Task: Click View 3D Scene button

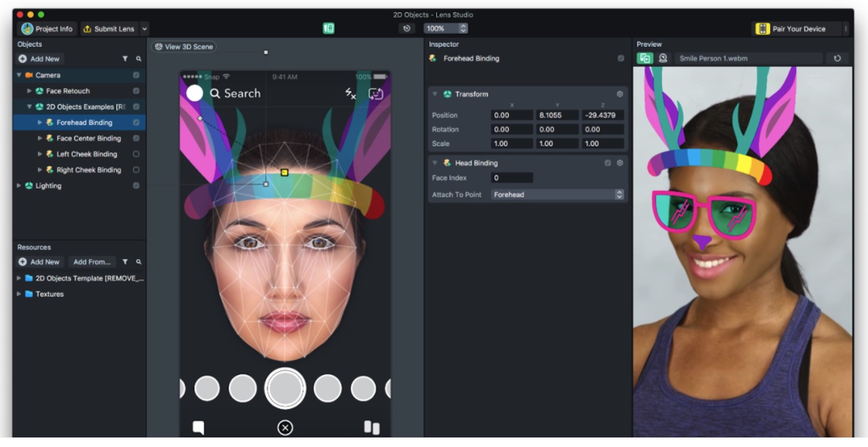Action: click(x=184, y=47)
